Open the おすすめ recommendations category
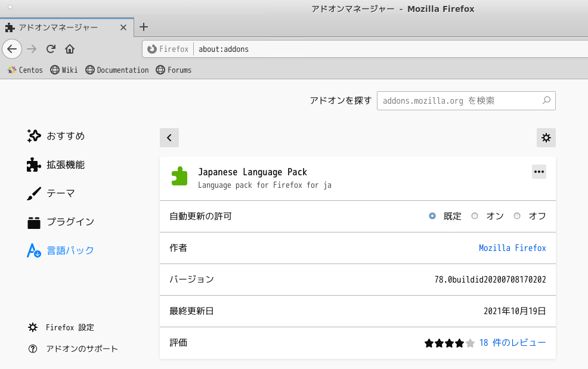The image size is (588, 369). tap(56, 136)
